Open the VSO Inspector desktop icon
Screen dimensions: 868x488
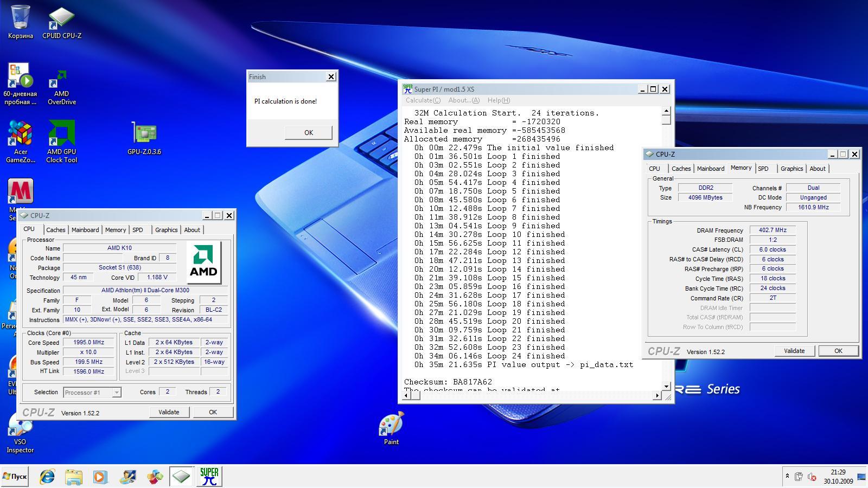coord(20,434)
